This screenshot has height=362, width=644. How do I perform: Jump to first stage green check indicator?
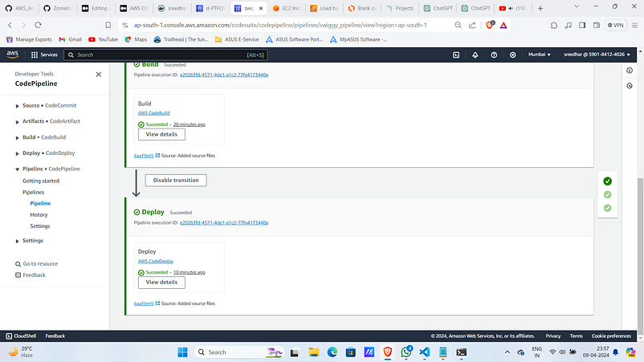[607, 181]
